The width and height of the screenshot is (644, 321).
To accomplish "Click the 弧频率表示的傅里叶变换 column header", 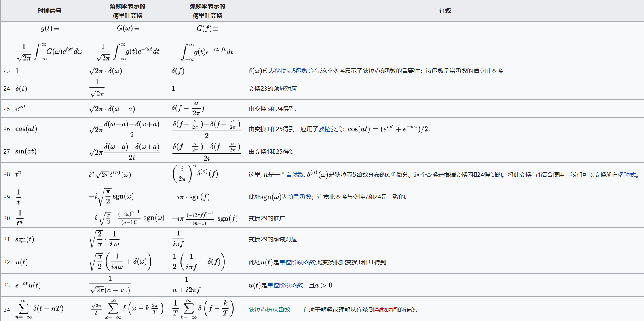I will [x=207, y=11].
